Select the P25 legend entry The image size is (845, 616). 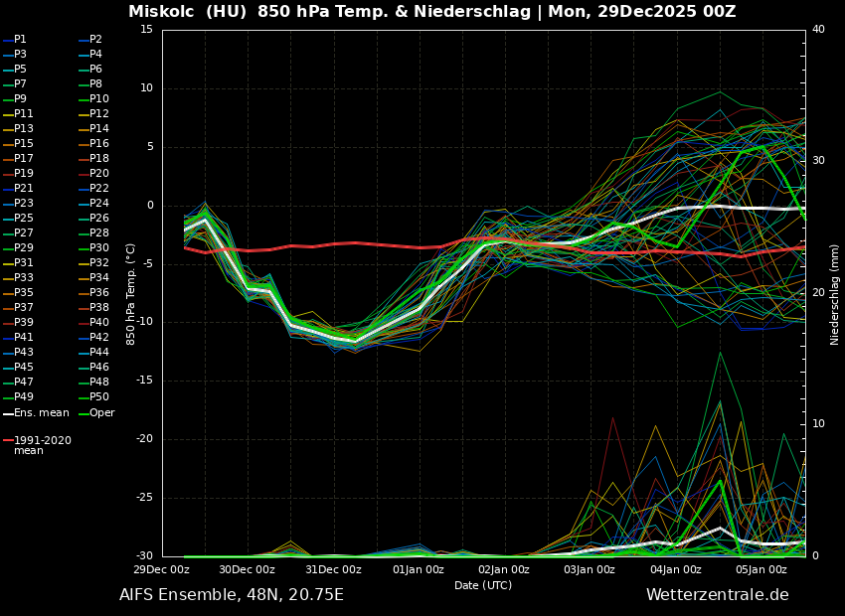point(24,219)
